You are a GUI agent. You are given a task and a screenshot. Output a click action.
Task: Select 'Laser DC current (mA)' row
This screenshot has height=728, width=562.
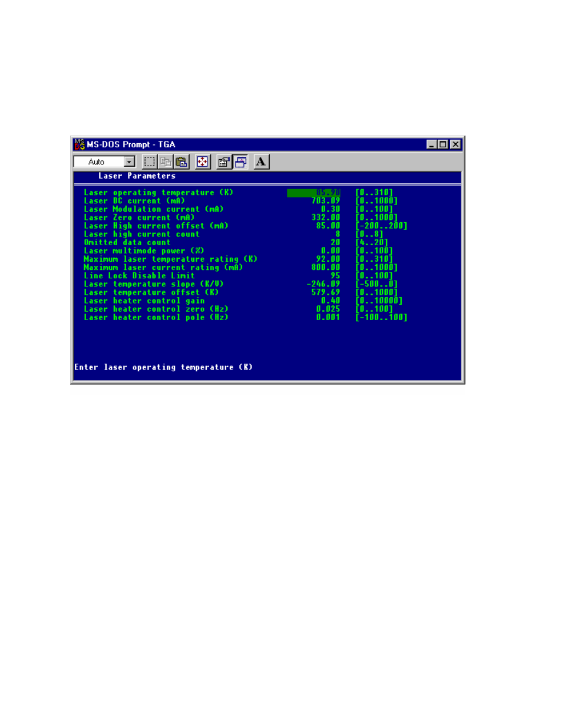pos(240,201)
